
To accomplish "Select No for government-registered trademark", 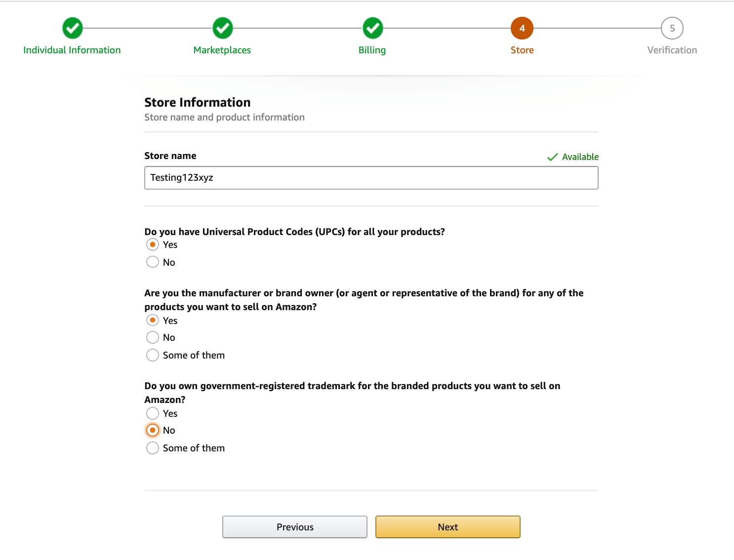I will click(x=153, y=430).
